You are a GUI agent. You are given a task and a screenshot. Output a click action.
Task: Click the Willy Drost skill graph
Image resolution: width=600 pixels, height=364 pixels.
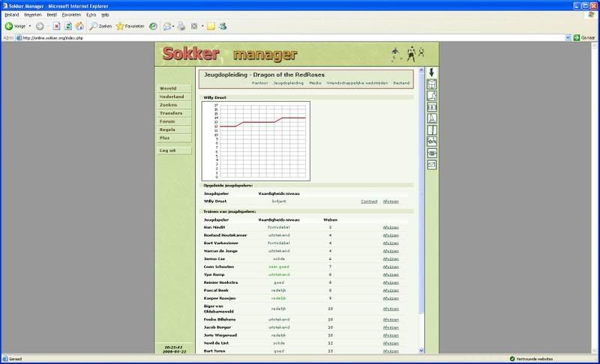(256, 141)
